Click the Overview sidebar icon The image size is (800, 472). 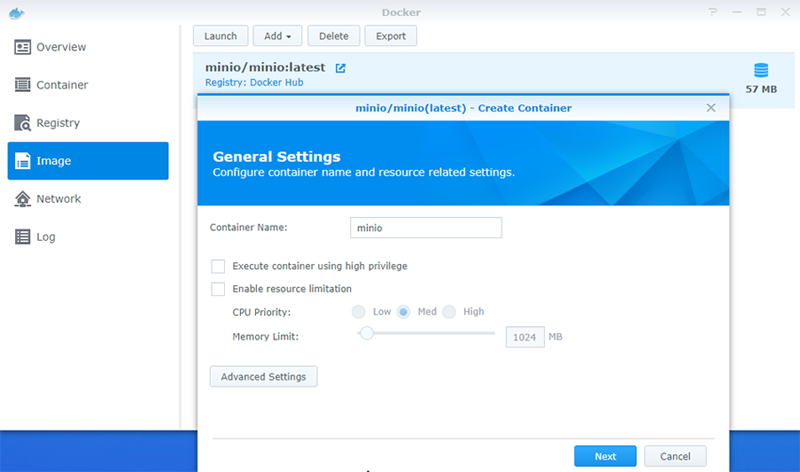point(22,47)
